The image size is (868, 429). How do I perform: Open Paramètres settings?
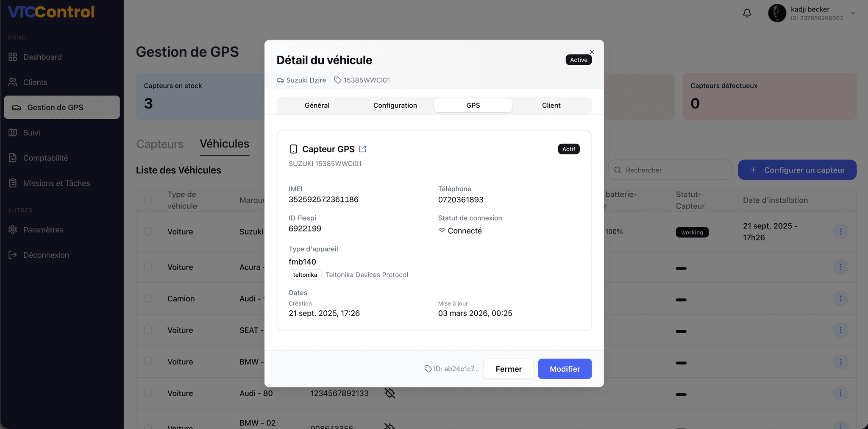click(43, 230)
